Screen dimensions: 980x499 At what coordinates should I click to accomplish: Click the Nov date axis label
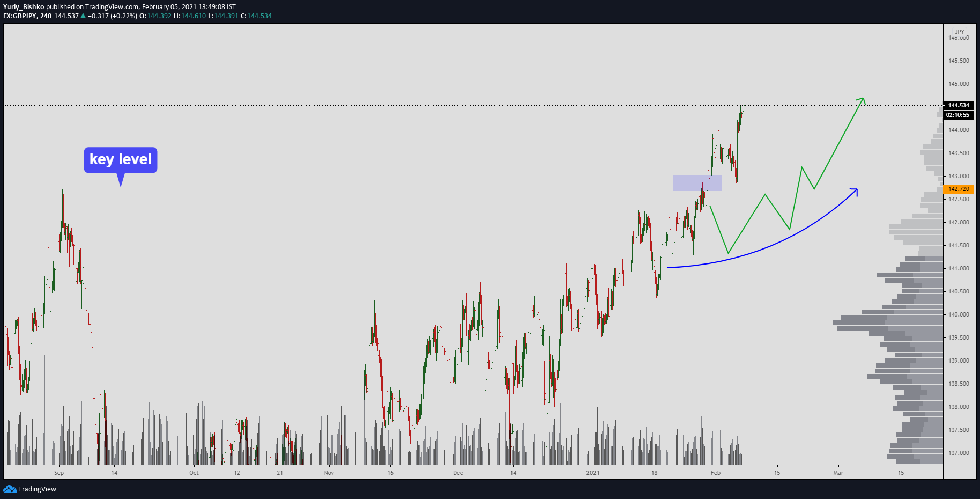[x=329, y=473]
